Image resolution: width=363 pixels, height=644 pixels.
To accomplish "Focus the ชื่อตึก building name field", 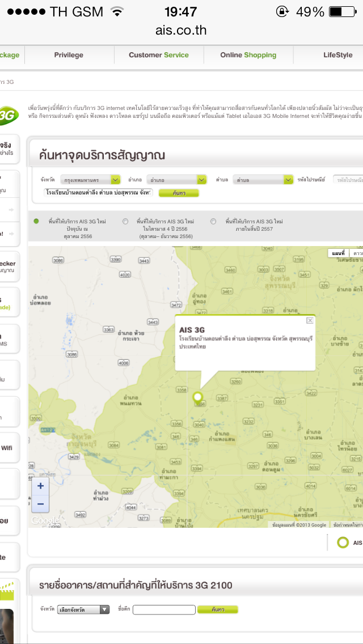I will point(163,609).
